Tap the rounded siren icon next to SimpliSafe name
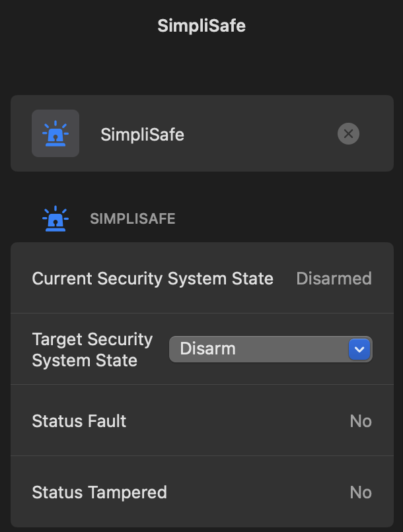The height and width of the screenshot is (532, 403). (x=55, y=133)
